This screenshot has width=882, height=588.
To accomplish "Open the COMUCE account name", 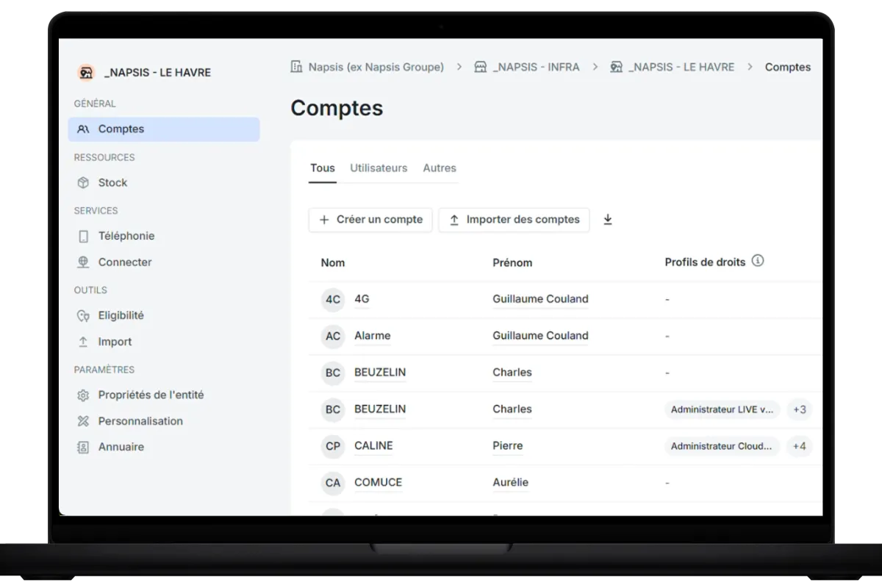I will tap(379, 483).
